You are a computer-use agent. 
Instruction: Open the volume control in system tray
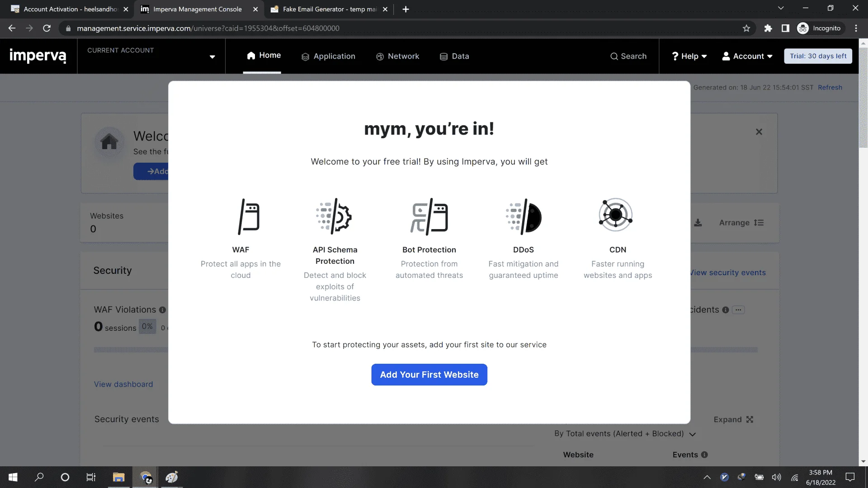pyautogui.click(x=777, y=477)
